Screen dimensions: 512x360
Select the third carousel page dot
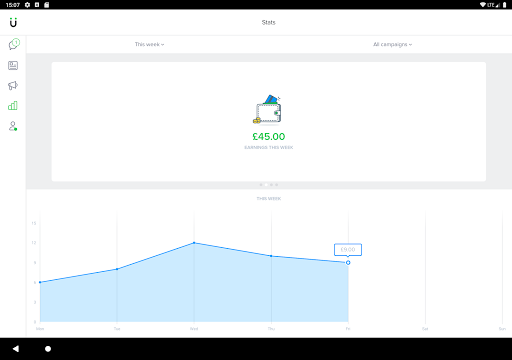point(271,185)
